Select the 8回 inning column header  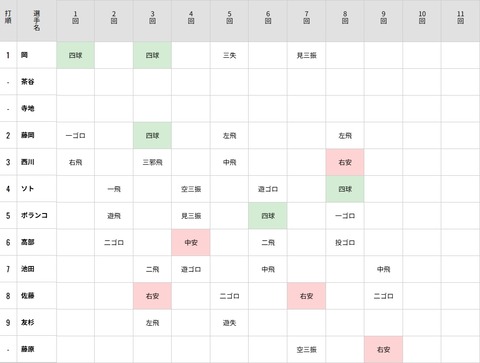345,17
